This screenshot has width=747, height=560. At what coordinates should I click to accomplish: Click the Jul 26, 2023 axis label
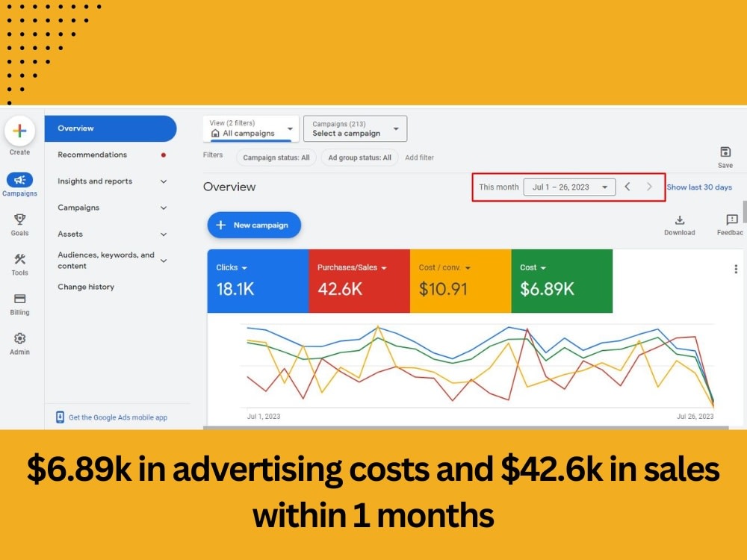(x=695, y=416)
